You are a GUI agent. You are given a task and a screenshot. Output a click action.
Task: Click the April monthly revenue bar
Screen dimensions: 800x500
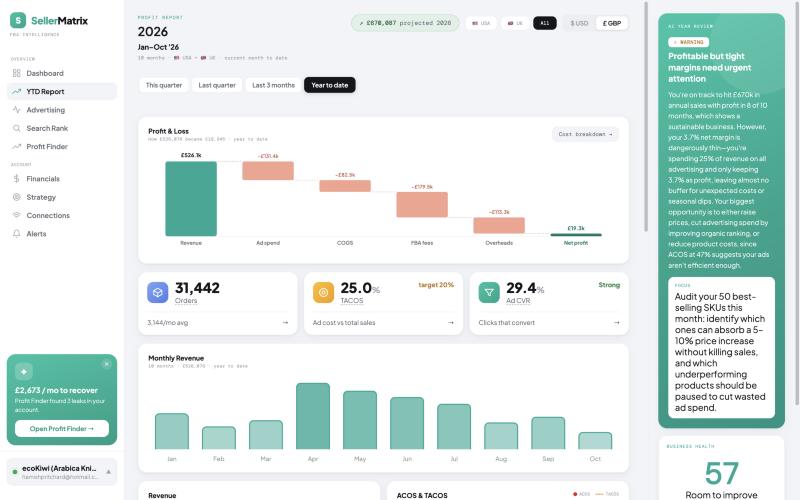tap(313, 416)
